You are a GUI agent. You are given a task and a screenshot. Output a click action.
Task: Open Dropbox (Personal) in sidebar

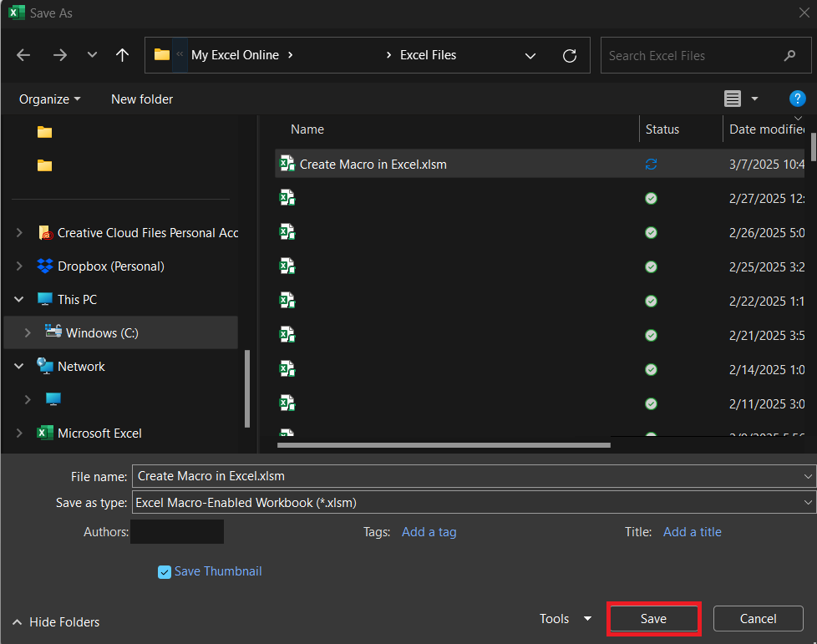(110, 266)
